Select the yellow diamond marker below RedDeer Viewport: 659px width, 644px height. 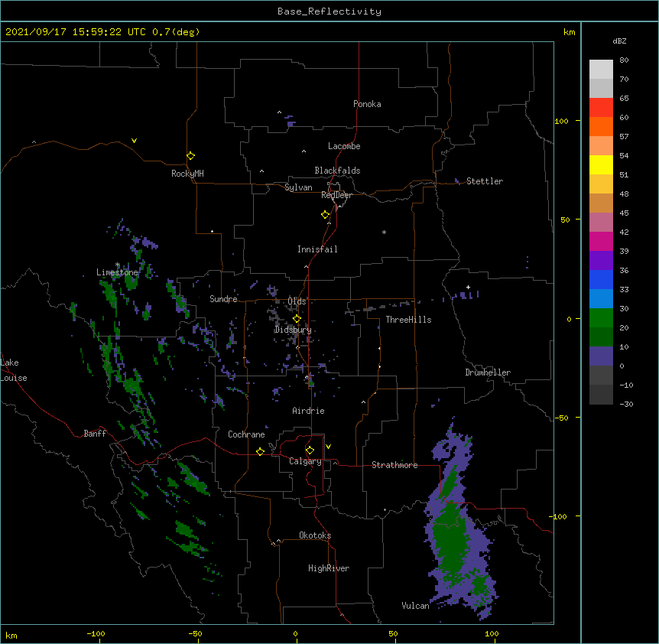(325, 215)
